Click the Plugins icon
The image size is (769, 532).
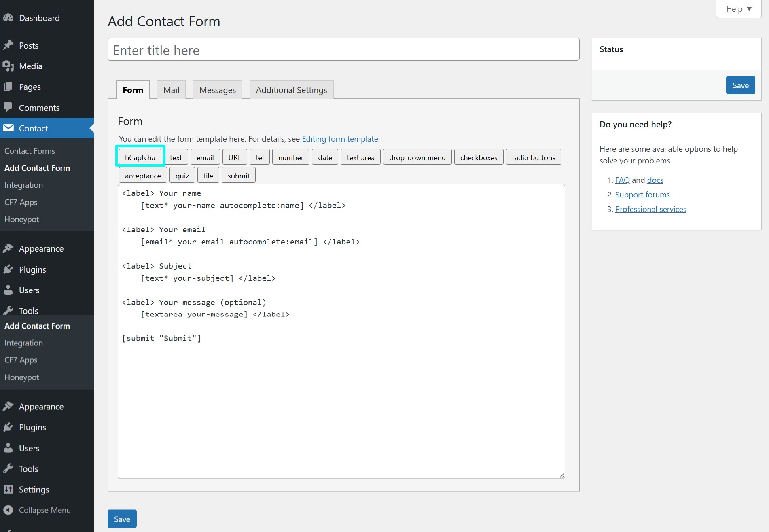9,269
